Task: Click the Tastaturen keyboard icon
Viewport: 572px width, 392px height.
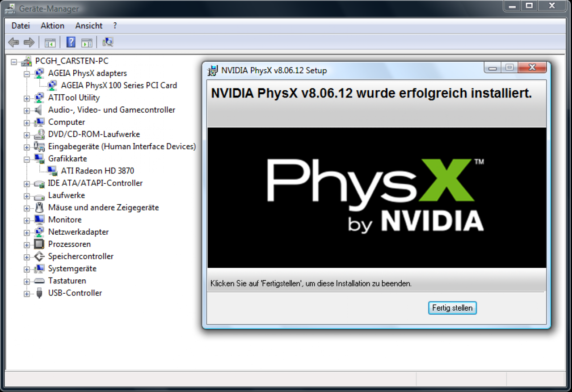Action: tap(39, 281)
